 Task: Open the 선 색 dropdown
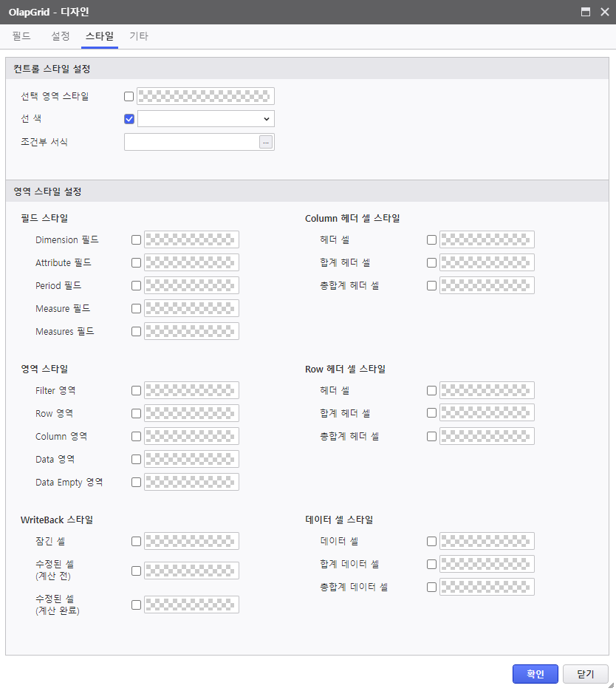[205, 119]
